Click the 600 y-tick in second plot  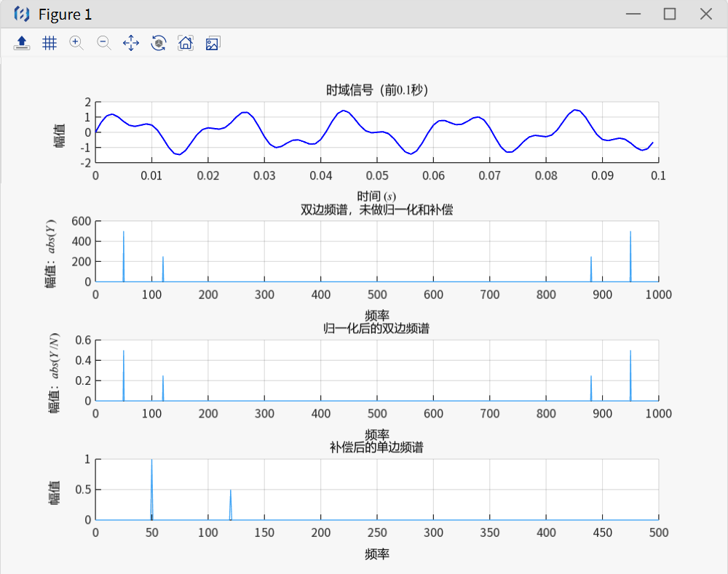(x=82, y=221)
